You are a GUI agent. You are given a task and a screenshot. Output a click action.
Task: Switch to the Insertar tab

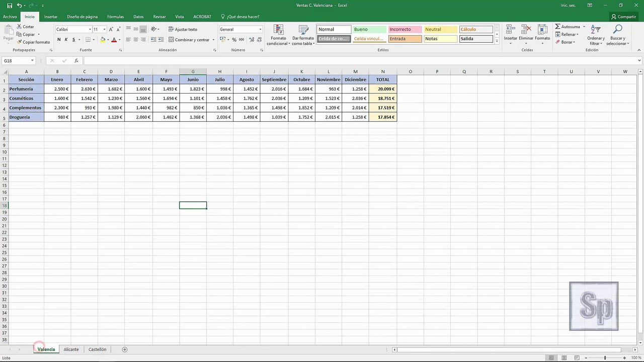click(x=51, y=17)
